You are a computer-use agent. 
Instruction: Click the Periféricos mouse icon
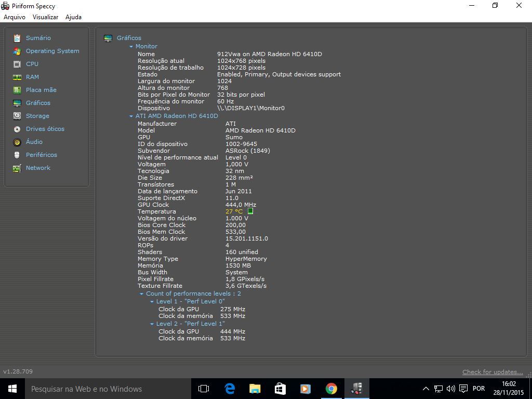point(17,155)
